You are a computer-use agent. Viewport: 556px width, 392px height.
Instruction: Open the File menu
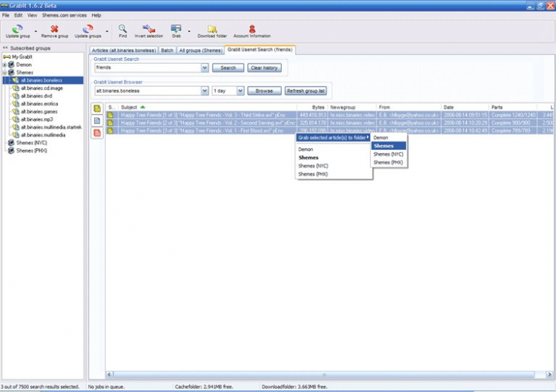coord(6,16)
